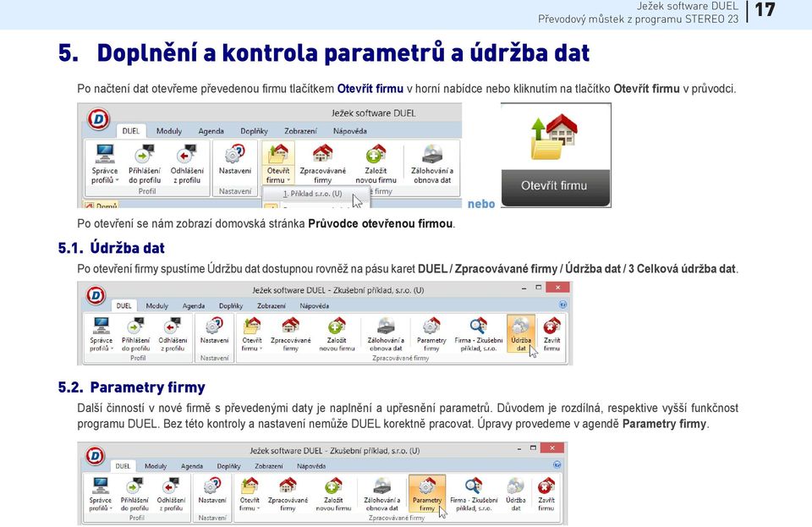The image size is (812, 527).
Task: Open the Agenda tab in the section 5.1 ribbon
Action: [194, 305]
